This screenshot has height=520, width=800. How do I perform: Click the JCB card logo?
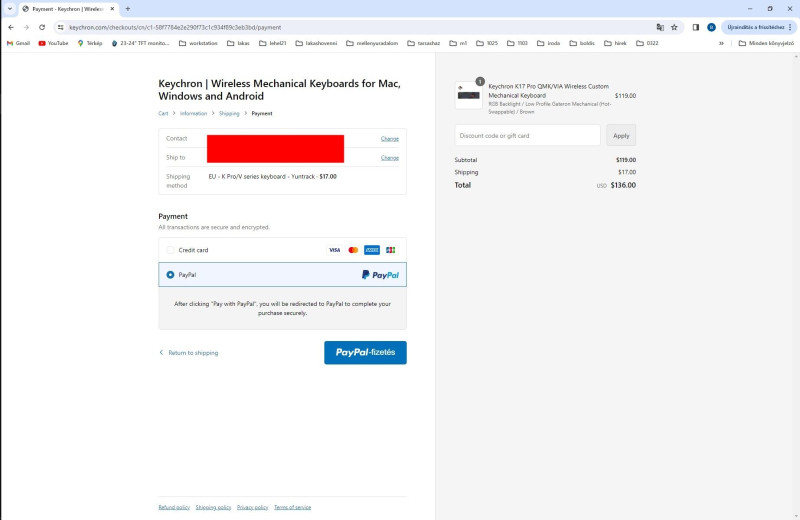[391, 250]
